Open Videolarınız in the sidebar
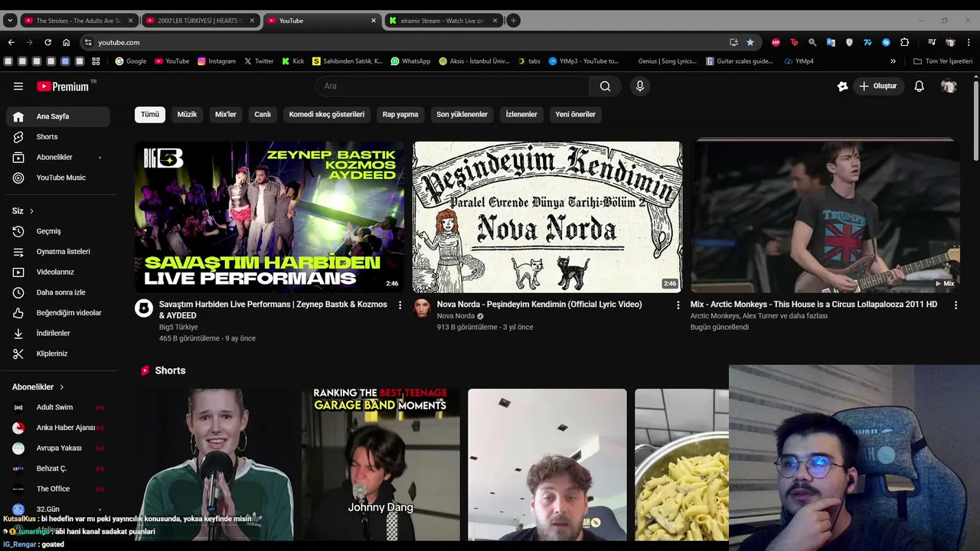Screen dimensions: 980x551 point(58,272)
